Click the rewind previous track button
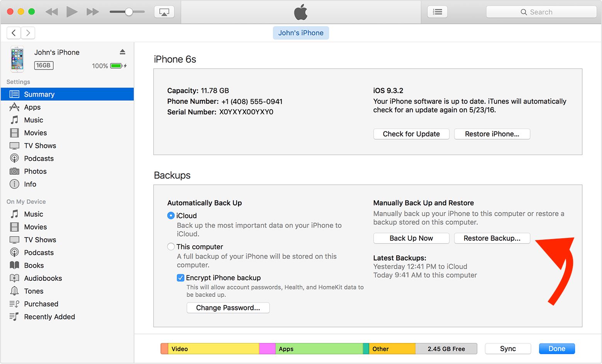 point(52,12)
